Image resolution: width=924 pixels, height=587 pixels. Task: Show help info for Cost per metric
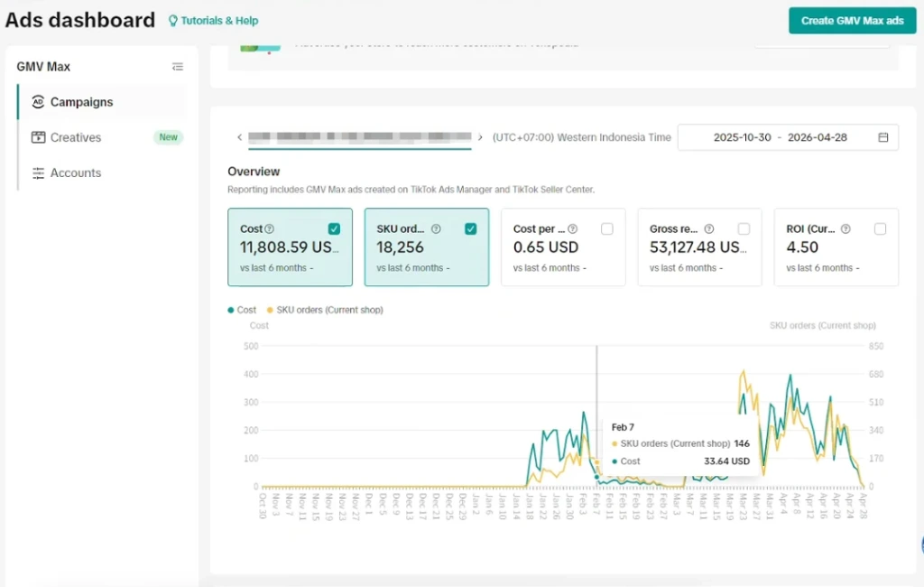coord(572,228)
